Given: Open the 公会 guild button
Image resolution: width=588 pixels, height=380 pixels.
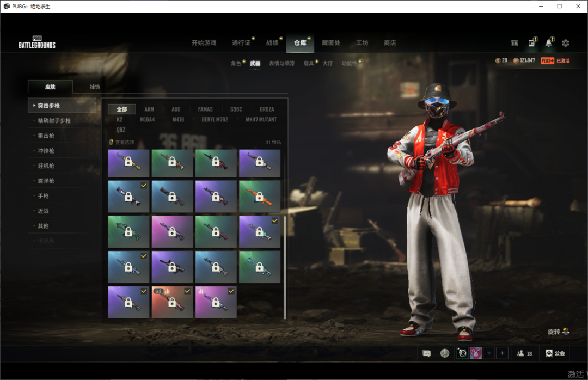Looking at the screenshot, I should click(555, 353).
